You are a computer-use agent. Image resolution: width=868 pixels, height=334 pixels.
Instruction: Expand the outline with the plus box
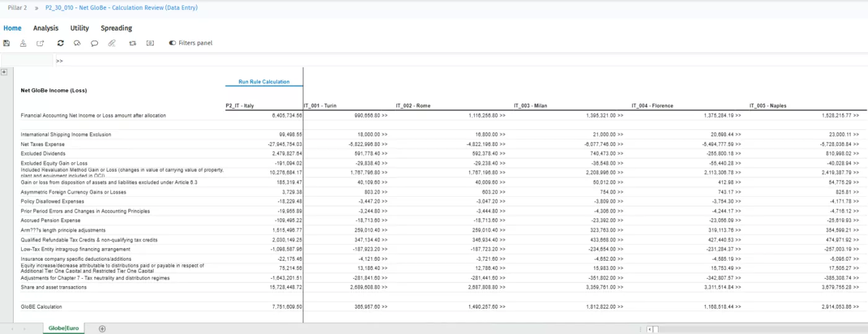tap(4, 72)
